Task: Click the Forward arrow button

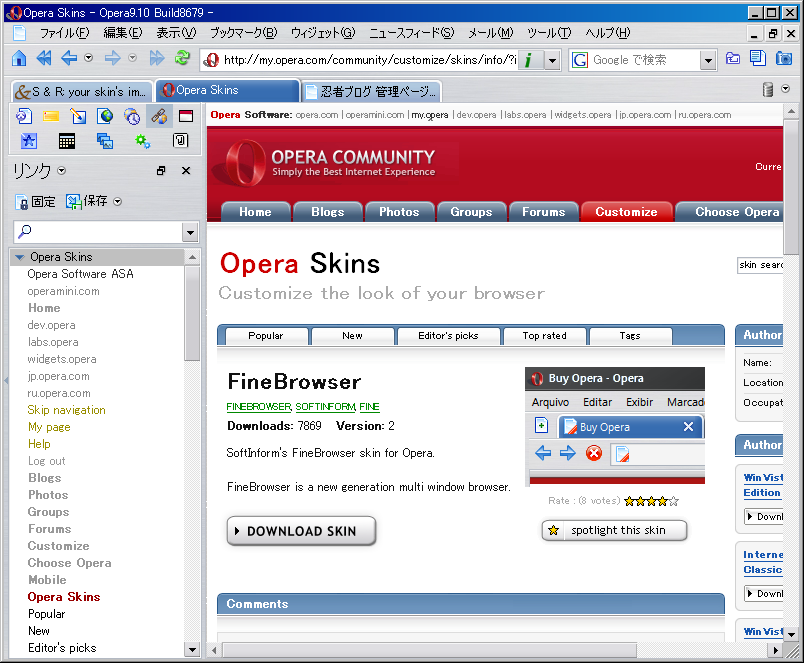Action: [x=112, y=58]
